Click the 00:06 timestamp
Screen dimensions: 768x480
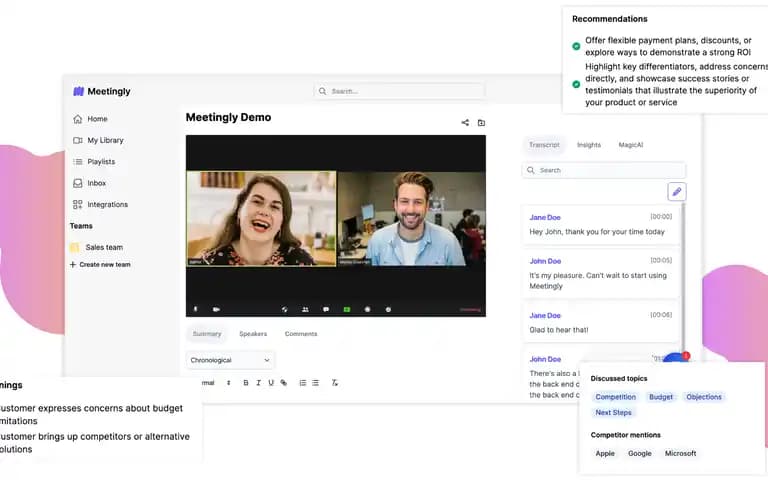[x=661, y=315]
